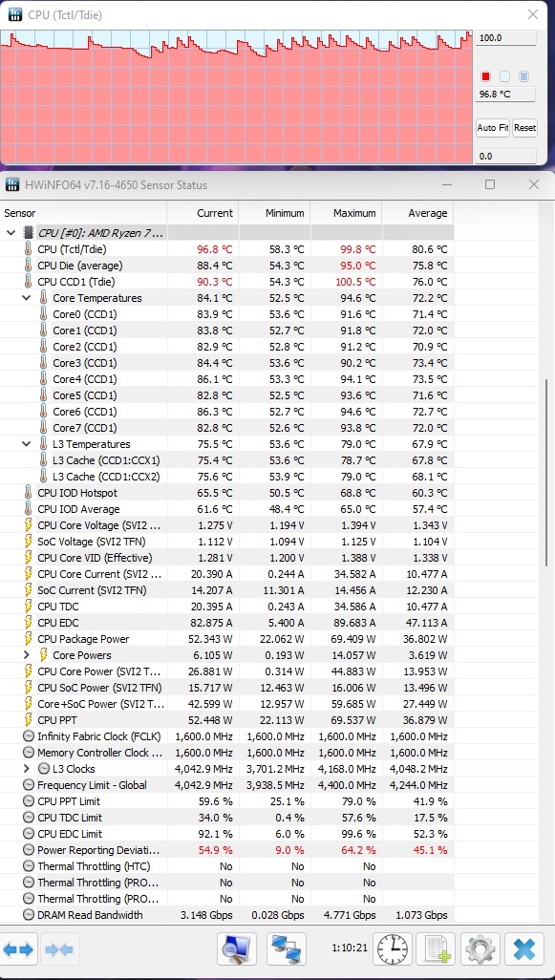Screen dimensions: 555x980
Task: Reset the elapsed time clock icon
Action: (394, 949)
